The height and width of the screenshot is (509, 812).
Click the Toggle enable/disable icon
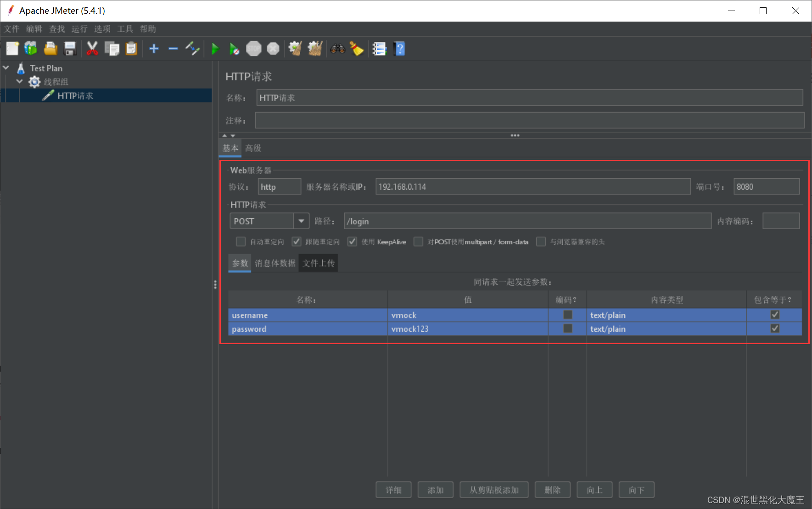(192, 48)
